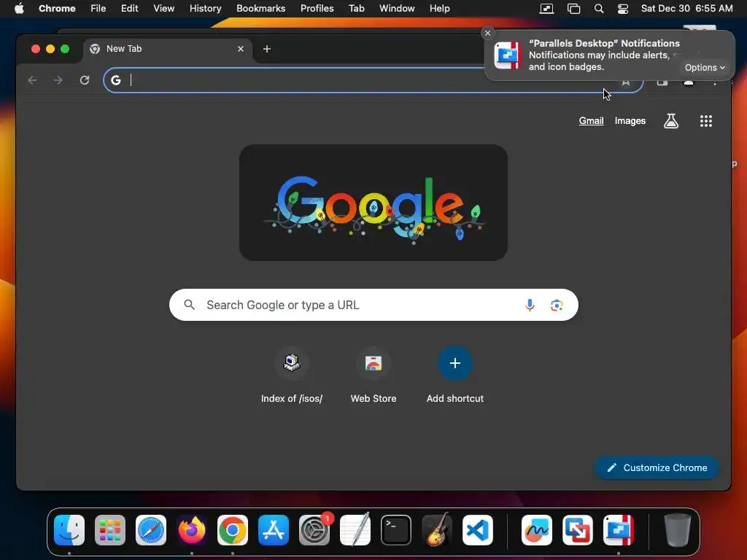Click the Parallels menu bar icon
747x560 pixels.
(x=546, y=9)
